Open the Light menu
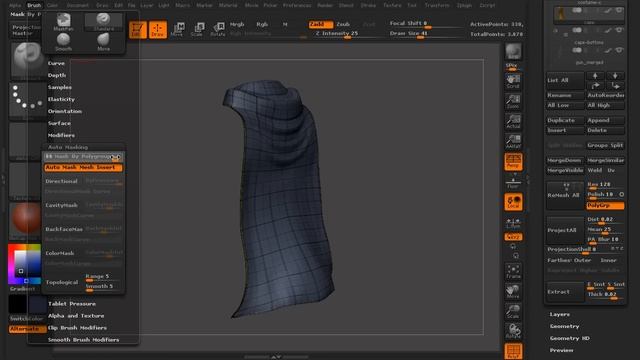Viewport: 640px width, 360px height. (164, 5)
